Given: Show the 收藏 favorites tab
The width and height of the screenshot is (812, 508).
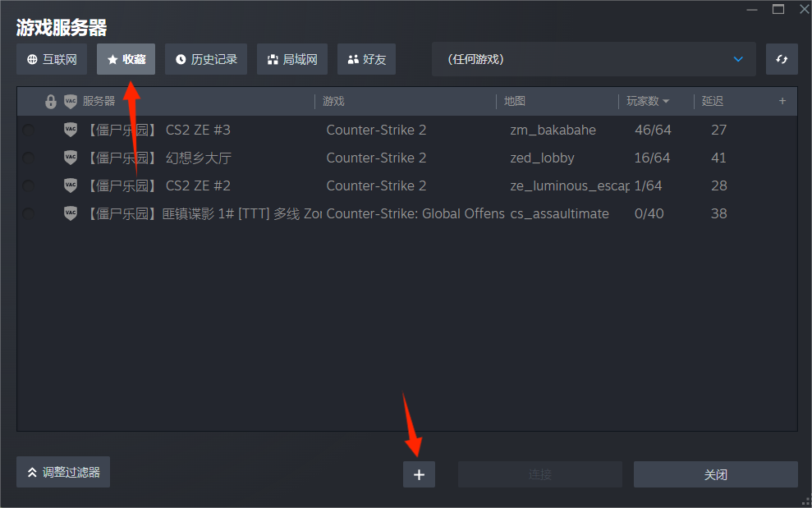Looking at the screenshot, I should (126, 59).
